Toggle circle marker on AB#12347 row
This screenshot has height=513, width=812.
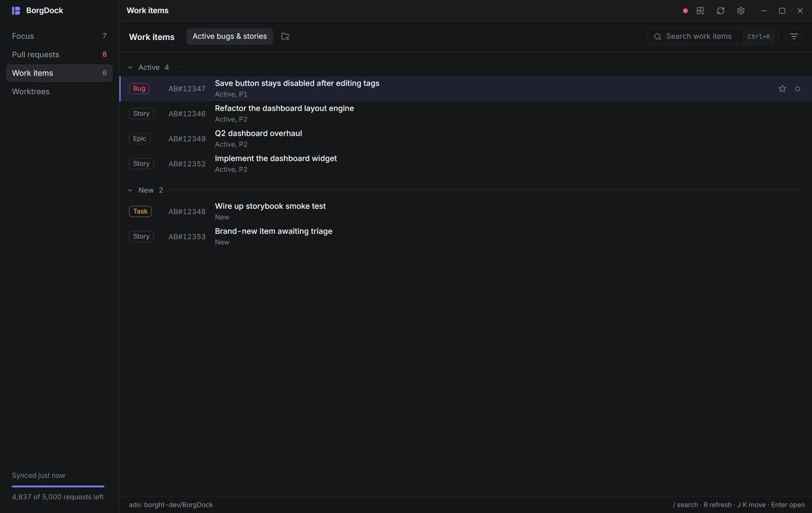pyautogui.click(x=797, y=89)
